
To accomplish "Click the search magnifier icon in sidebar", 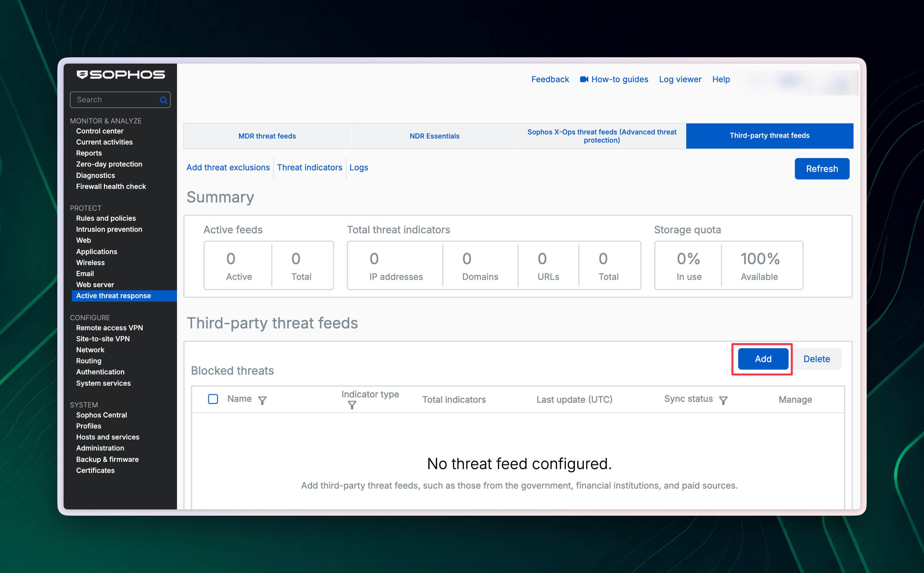I will (x=163, y=100).
